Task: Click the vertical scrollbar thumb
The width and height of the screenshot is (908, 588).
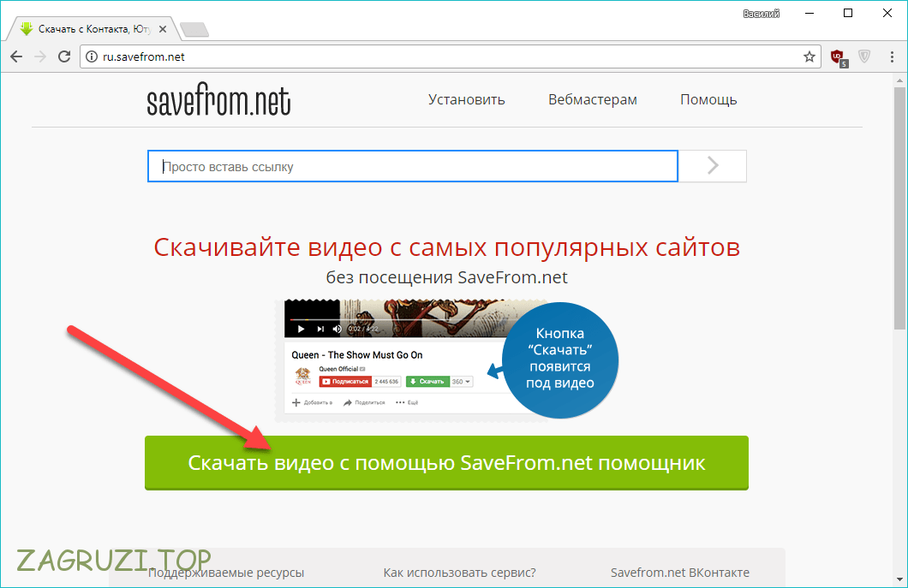Action: 899,208
